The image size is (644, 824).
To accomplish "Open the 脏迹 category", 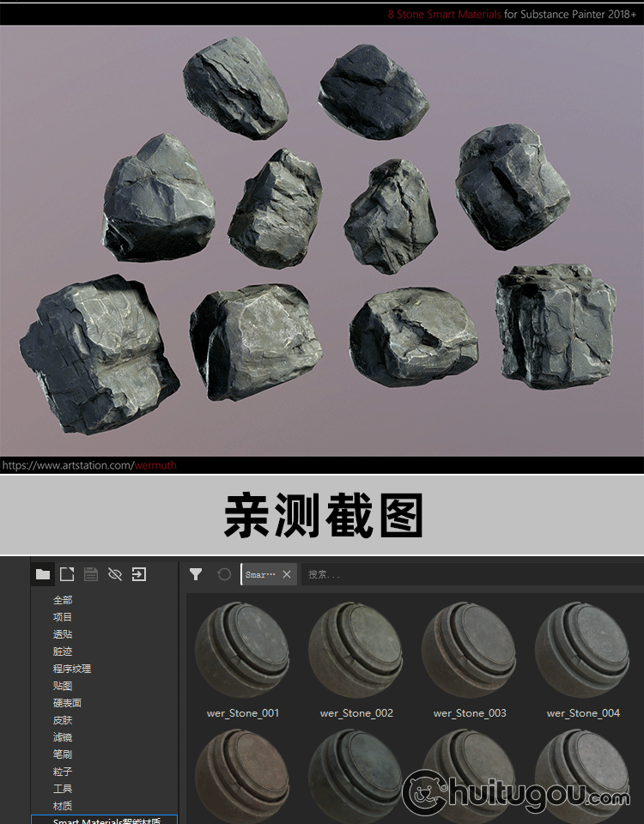I will click(x=63, y=651).
